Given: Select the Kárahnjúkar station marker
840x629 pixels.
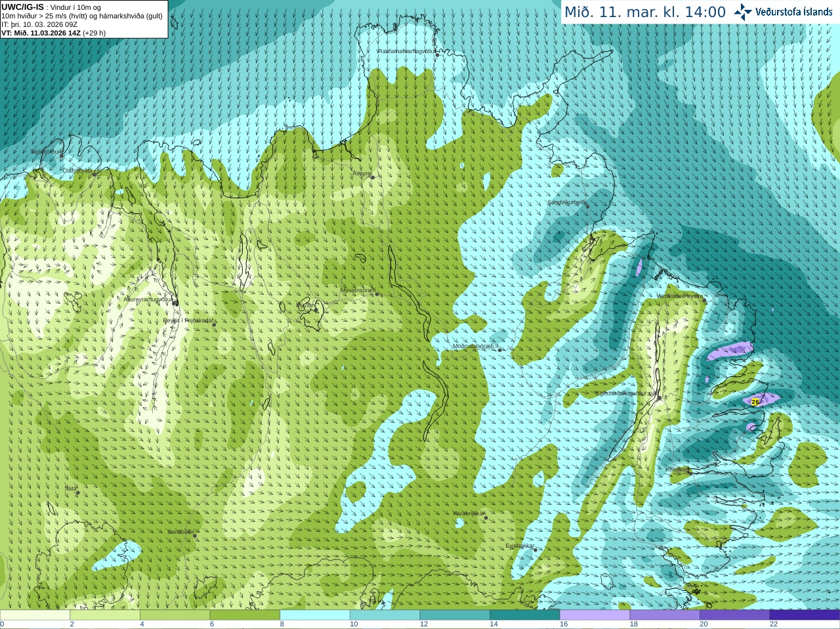Looking at the screenshot, I should point(486,517).
